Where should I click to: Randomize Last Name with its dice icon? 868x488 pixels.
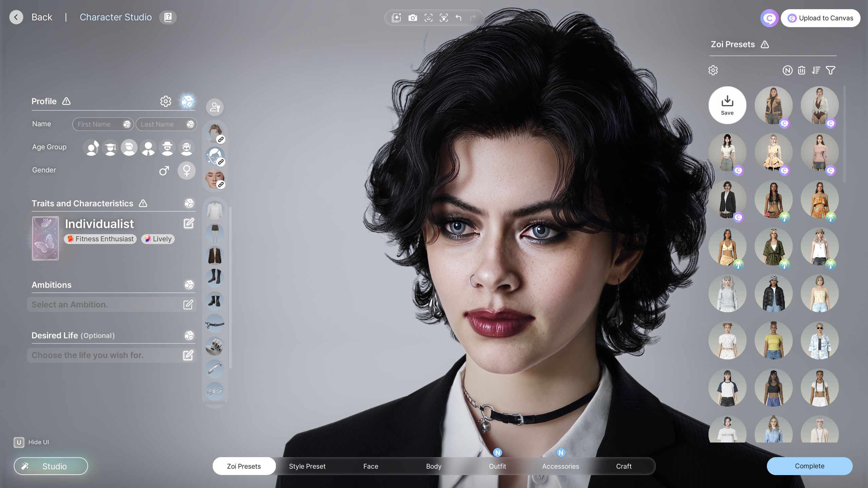190,124
